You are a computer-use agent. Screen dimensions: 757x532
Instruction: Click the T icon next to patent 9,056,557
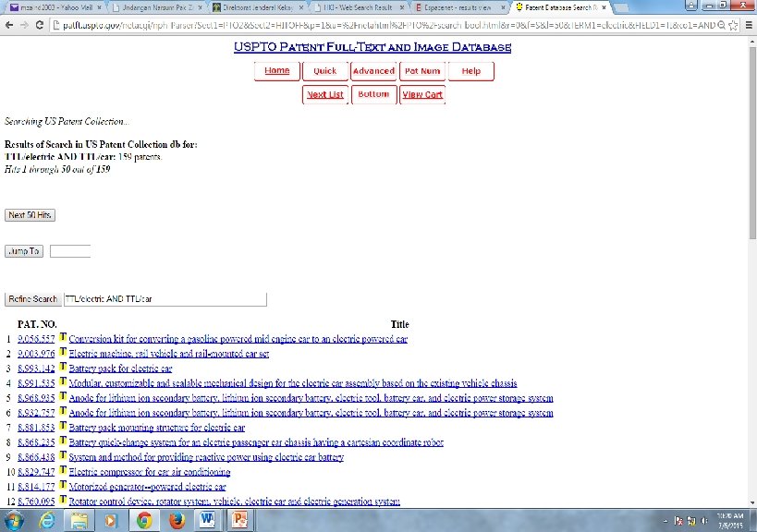[63, 337]
